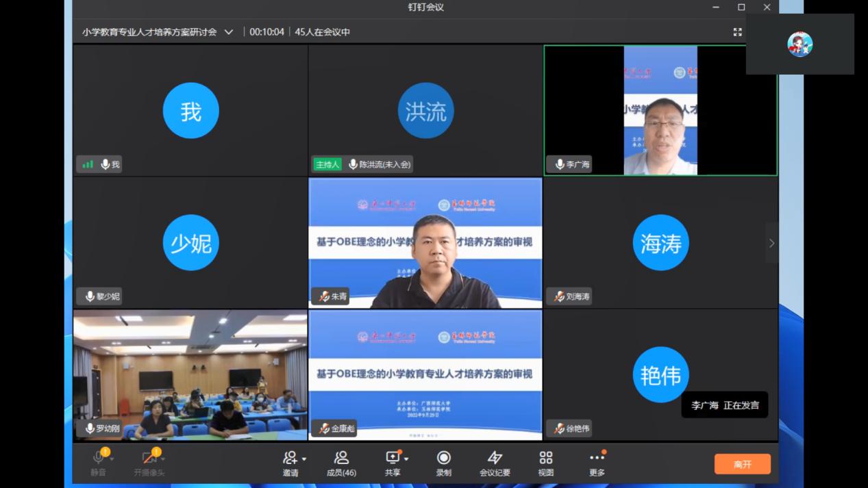
Task: Select 金康彪's OBE slide video tile
Action: pyautogui.click(x=425, y=375)
